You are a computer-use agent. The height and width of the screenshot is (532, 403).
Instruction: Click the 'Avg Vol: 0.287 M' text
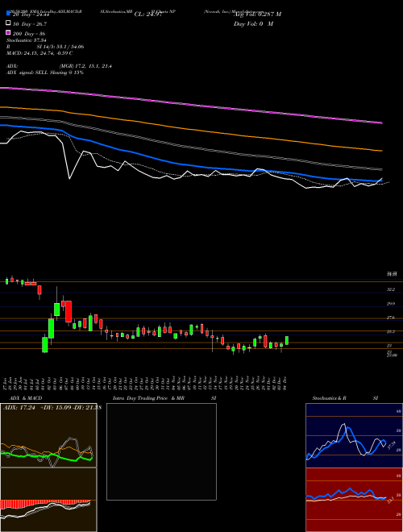coord(257,15)
